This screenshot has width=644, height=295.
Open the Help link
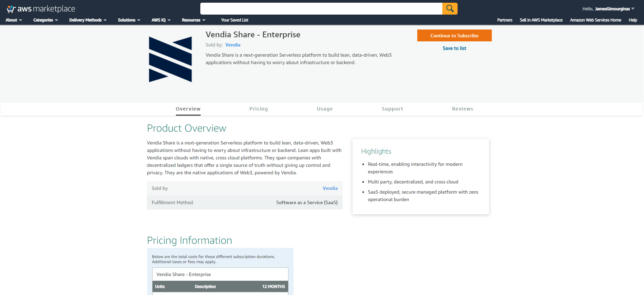tap(633, 20)
